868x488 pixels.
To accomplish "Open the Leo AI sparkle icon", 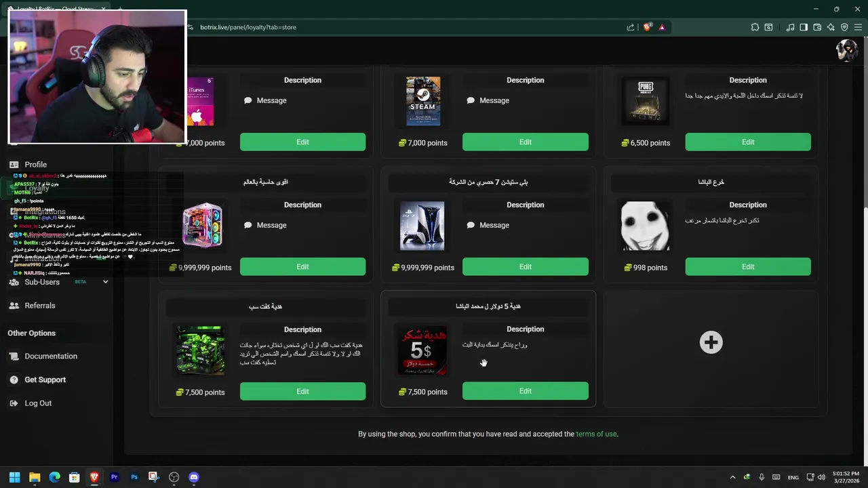I will click(x=831, y=27).
